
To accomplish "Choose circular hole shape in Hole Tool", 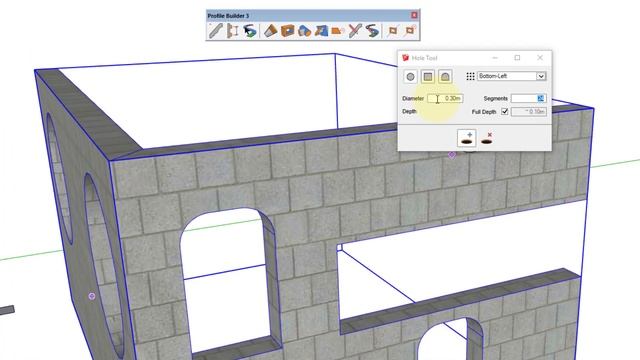I will tap(411, 76).
